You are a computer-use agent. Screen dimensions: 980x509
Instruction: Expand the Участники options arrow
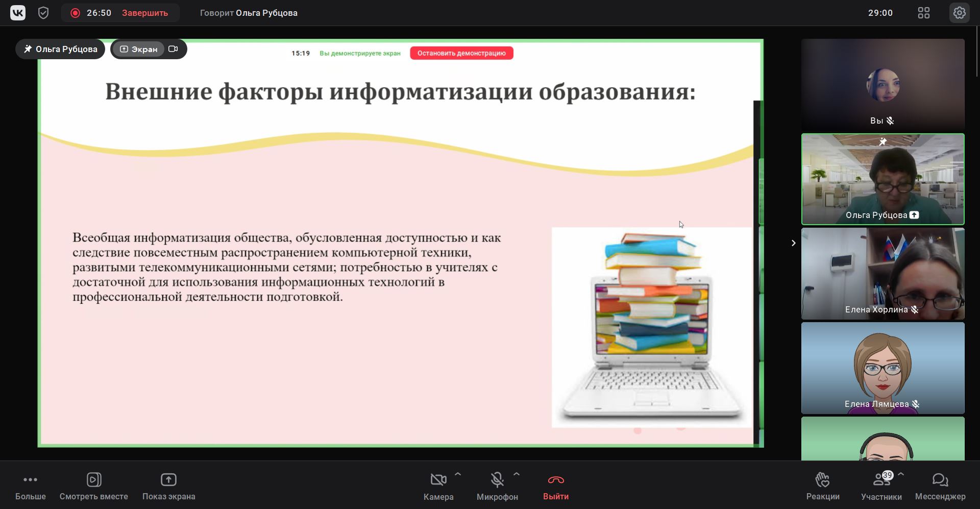pos(901,474)
